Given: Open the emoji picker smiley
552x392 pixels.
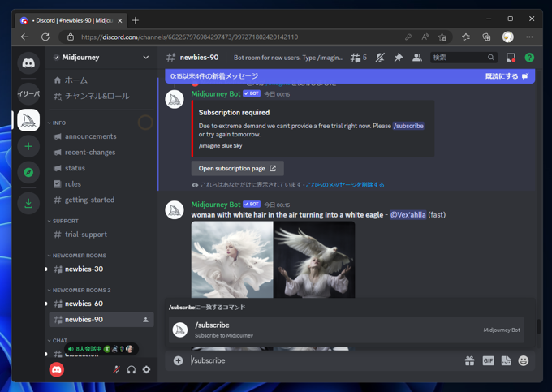Looking at the screenshot, I should click(x=524, y=360).
